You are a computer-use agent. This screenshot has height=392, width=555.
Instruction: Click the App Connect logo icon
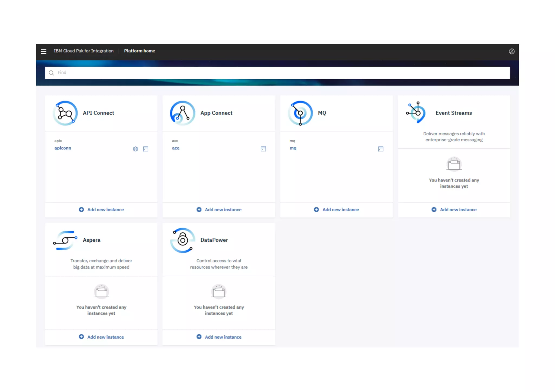click(183, 113)
